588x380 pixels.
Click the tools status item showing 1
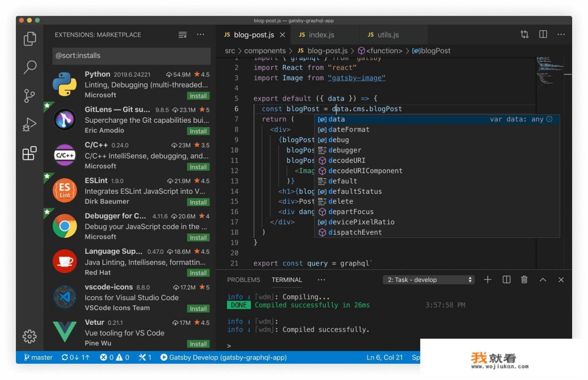pos(145,357)
